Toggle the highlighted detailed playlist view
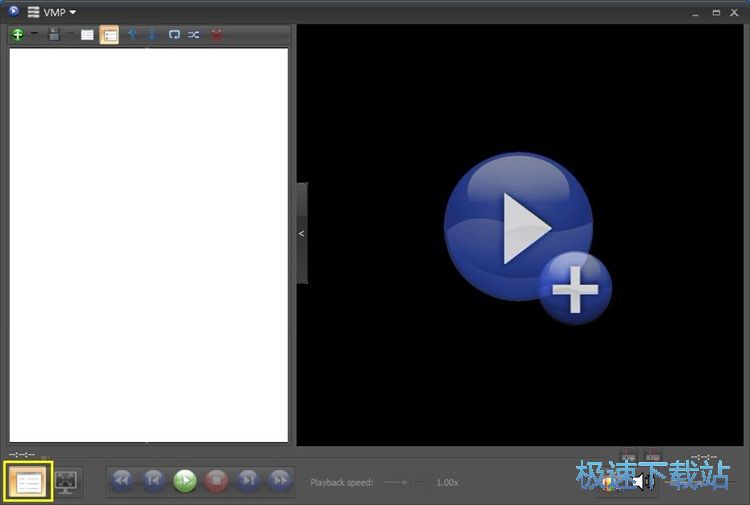This screenshot has width=750, height=505. [109, 35]
